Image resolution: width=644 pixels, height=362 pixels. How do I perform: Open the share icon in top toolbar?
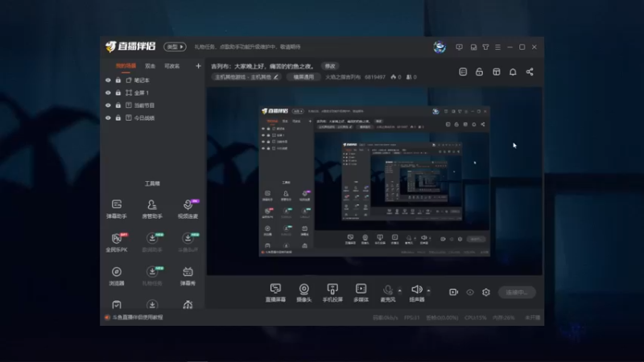(530, 72)
